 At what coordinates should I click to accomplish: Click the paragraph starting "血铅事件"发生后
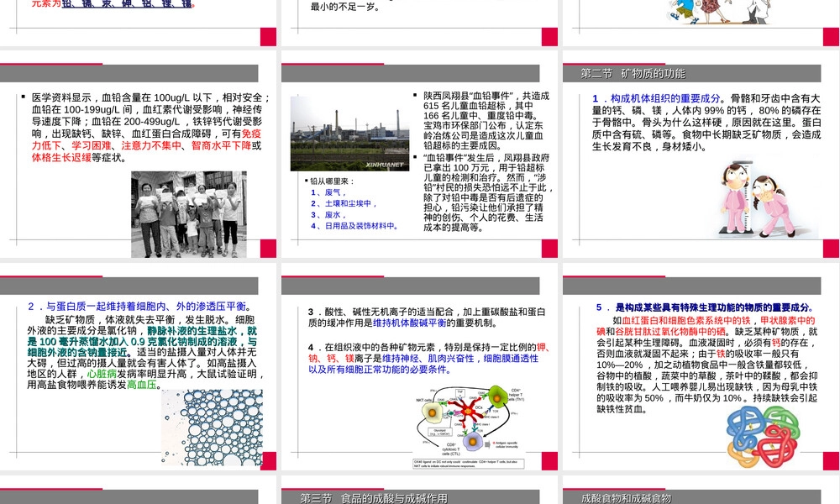click(x=486, y=192)
